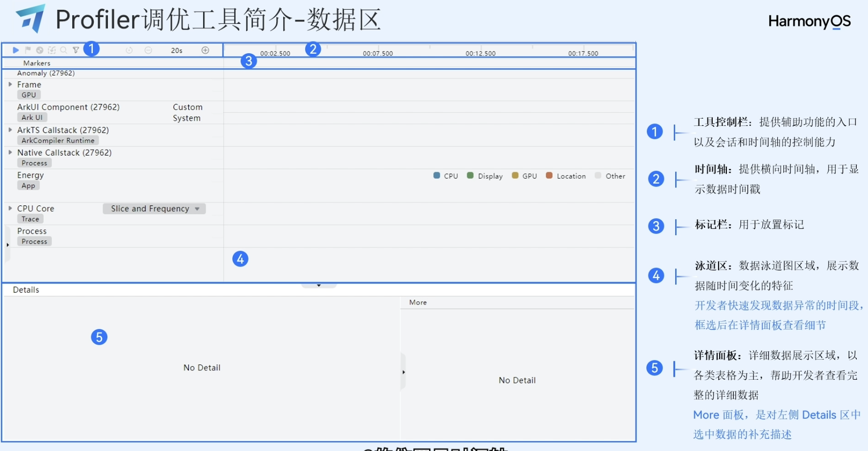Select the More panel header
Viewport: 868px width, 451px height.
(x=418, y=302)
